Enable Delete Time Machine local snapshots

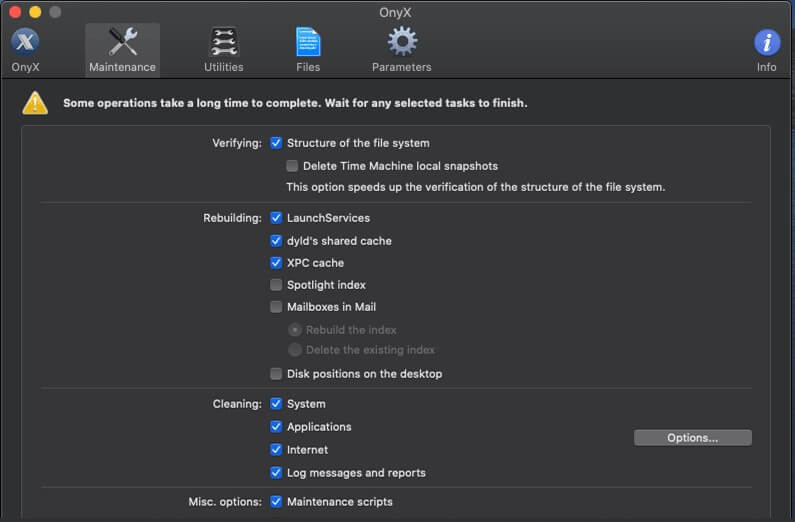tap(293, 166)
